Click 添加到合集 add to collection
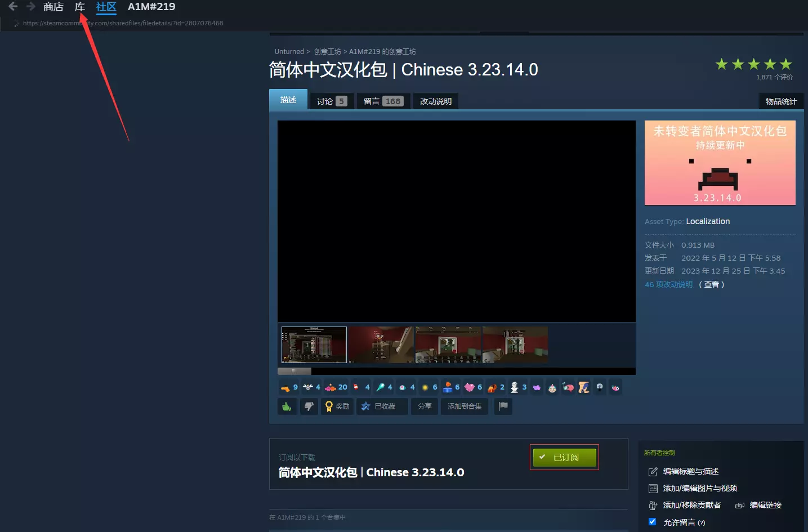The image size is (808, 532). tap(465, 406)
